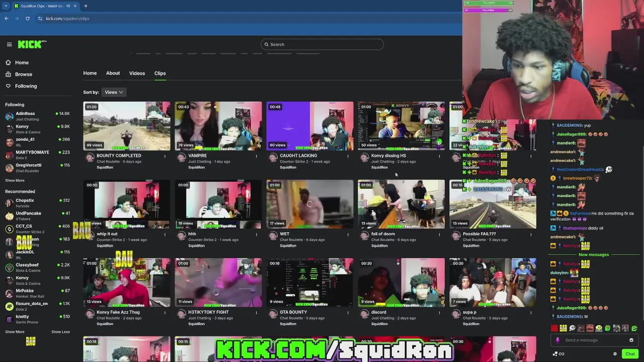Select the Clips tab
This screenshot has width=644, height=362.
[x=160, y=73]
